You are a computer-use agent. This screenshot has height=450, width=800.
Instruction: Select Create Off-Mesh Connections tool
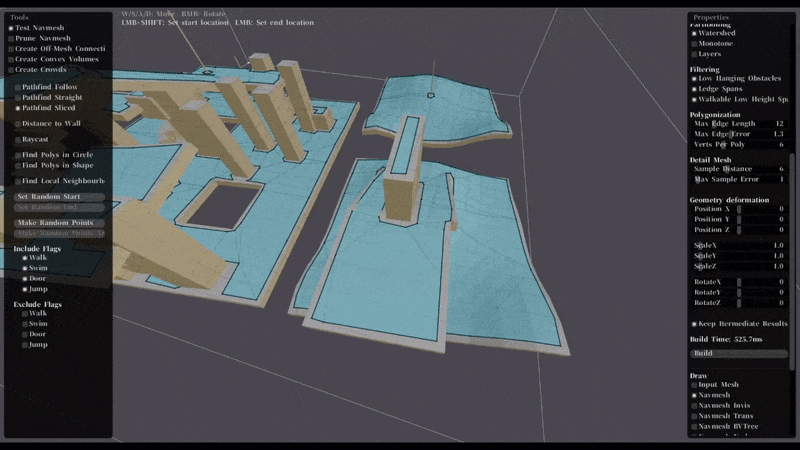[x=57, y=48]
